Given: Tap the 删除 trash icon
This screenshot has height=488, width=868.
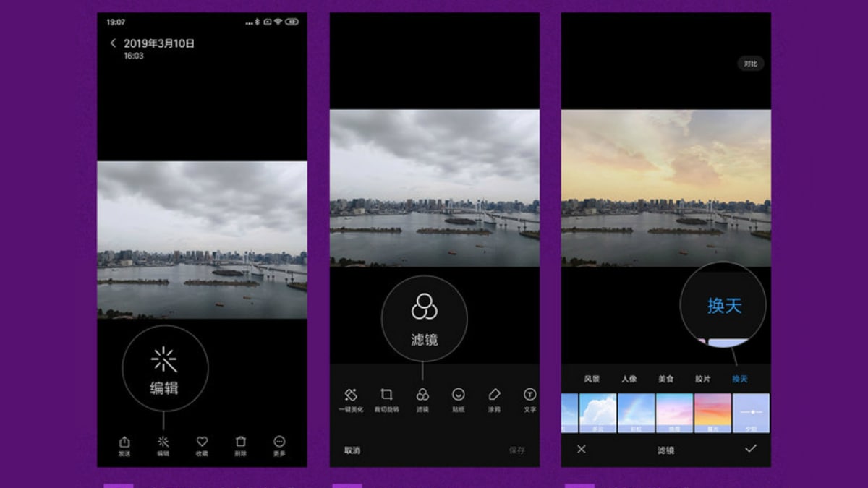Looking at the screenshot, I should pos(241,445).
